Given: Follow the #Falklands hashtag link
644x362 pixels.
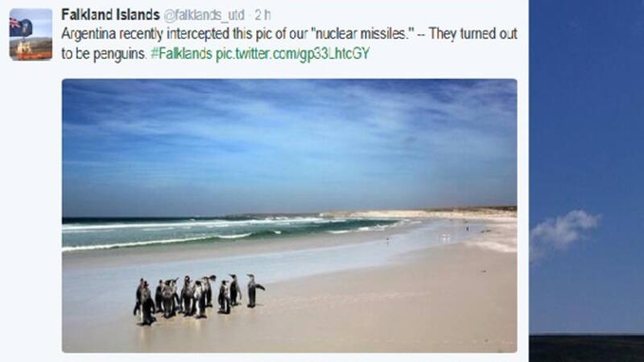Looking at the screenshot, I should point(181,54).
